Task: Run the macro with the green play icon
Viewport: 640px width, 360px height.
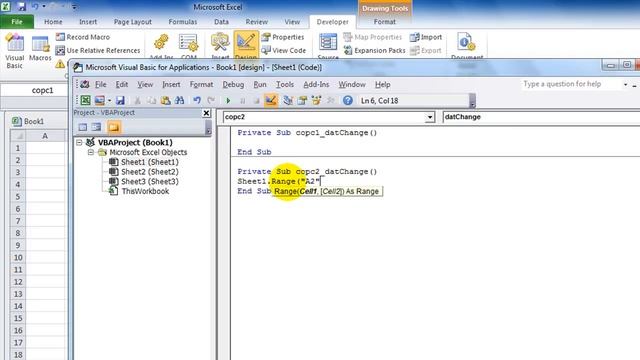Action: 228,100
